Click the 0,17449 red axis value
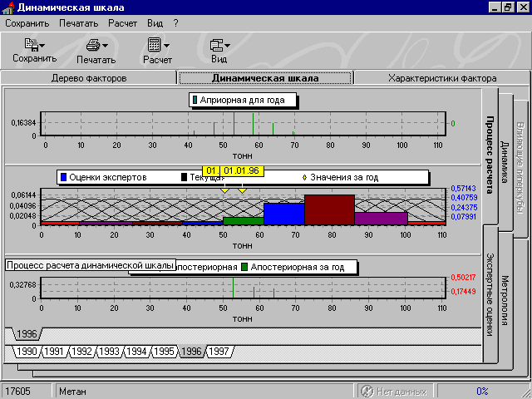The height and width of the screenshot is (399, 532). tap(463, 291)
